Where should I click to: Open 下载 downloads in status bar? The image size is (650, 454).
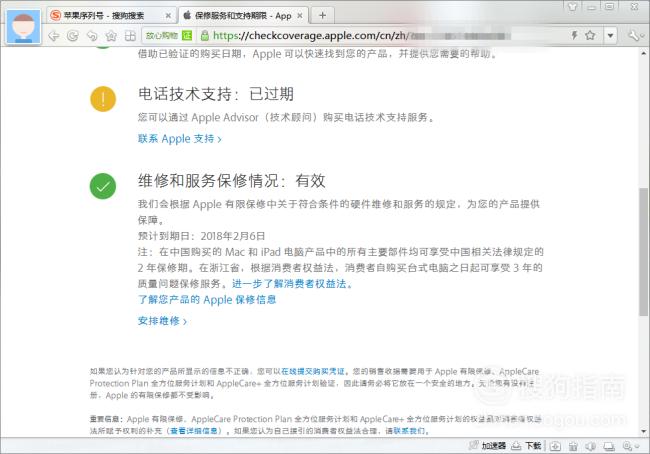[526, 446]
